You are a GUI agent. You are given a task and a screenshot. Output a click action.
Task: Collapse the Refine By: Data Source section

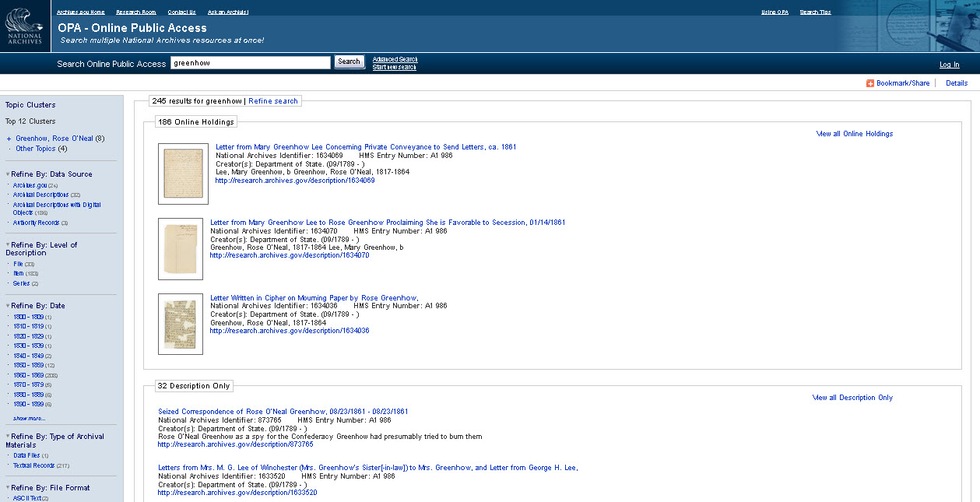(8, 174)
